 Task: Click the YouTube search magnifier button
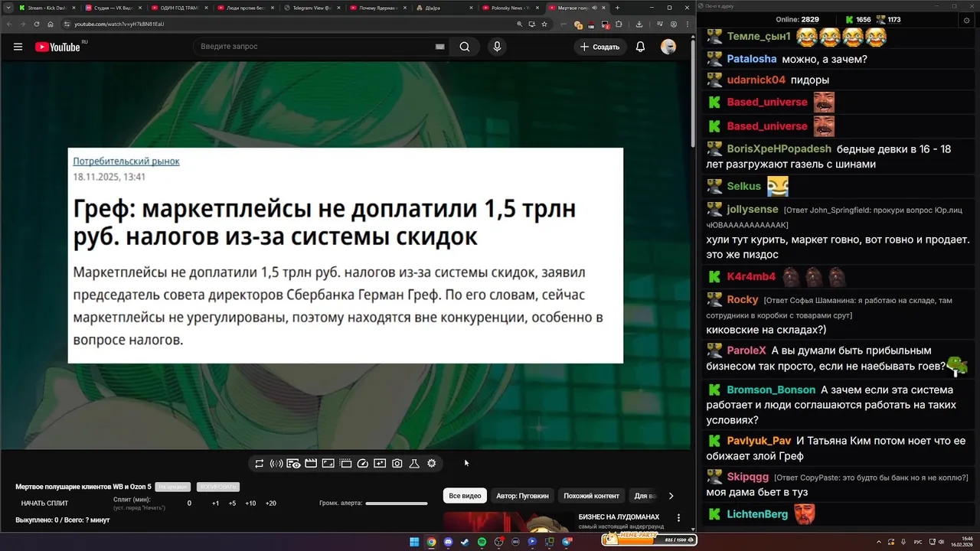(465, 47)
